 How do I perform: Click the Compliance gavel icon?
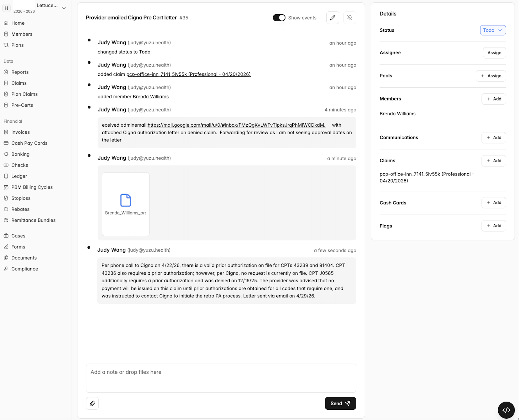click(6, 269)
